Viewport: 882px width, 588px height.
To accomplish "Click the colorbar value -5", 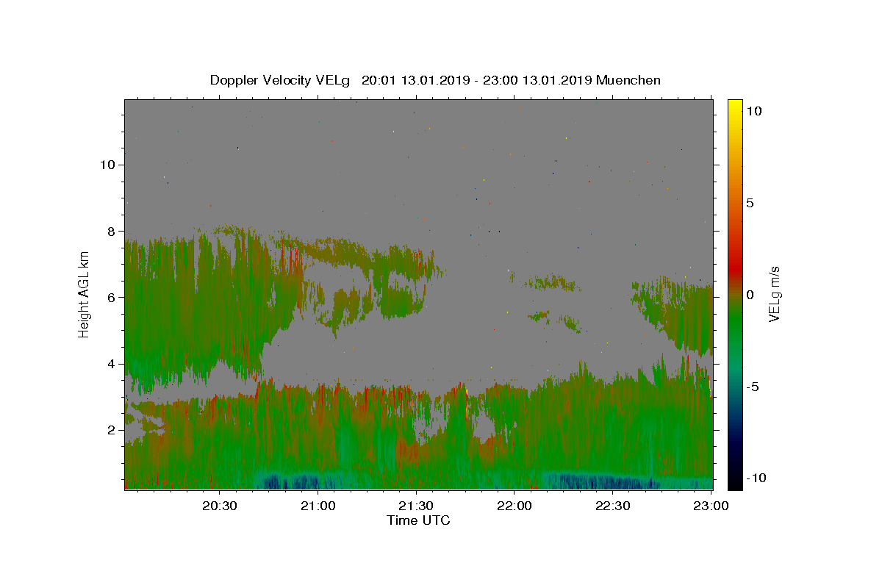I will click(753, 387).
